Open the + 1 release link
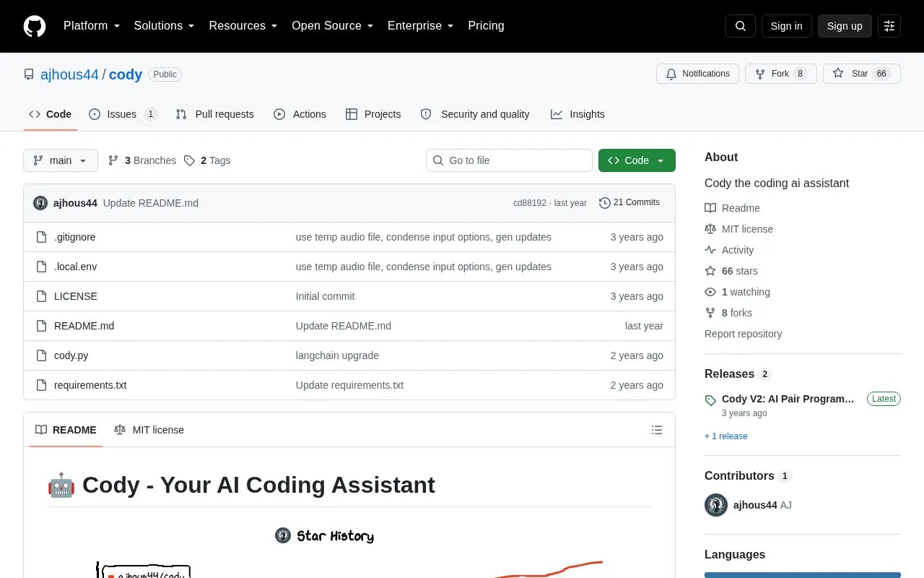The width and height of the screenshot is (924, 578). [726, 436]
